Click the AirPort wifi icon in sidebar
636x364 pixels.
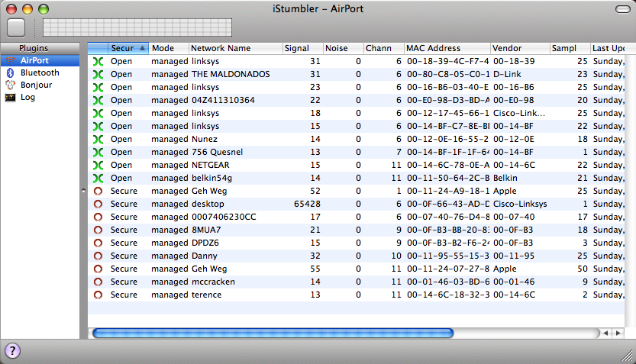pyautogui.click(x=10, y=60)
